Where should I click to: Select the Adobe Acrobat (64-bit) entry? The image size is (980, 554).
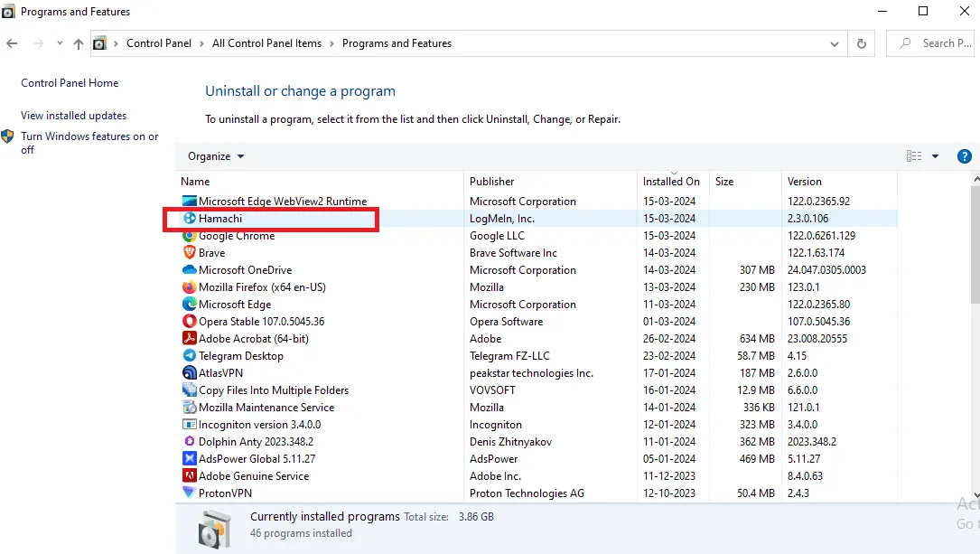(x=253, y=339)
